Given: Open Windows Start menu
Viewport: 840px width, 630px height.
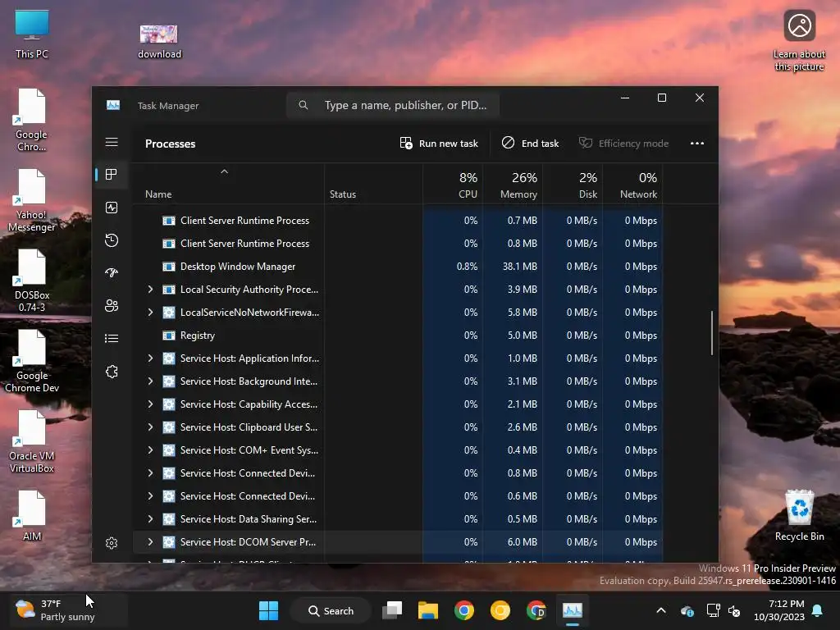Looking at the screenshot, I should 268,610.
